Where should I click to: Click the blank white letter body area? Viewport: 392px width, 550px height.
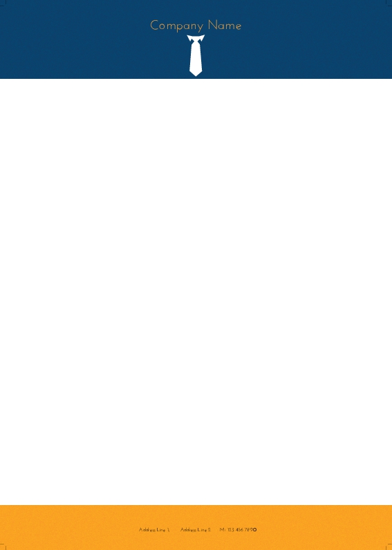coord(196,291)
